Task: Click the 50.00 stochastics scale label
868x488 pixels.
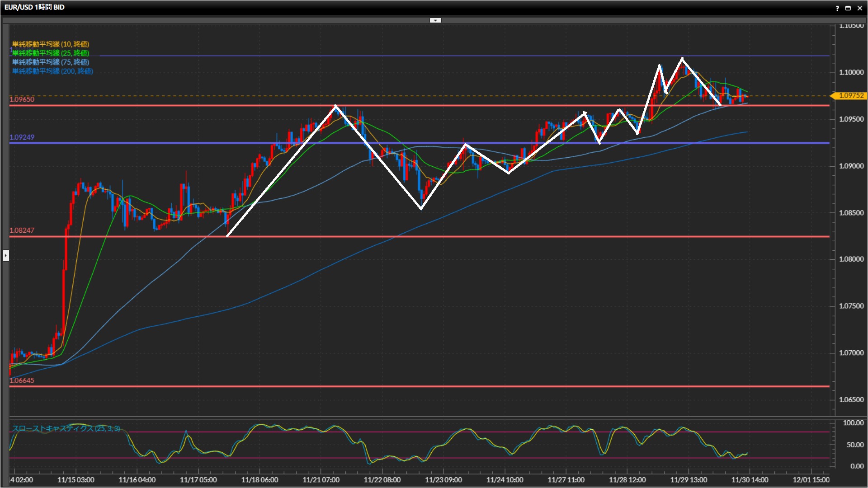Action: coord(854,445)
